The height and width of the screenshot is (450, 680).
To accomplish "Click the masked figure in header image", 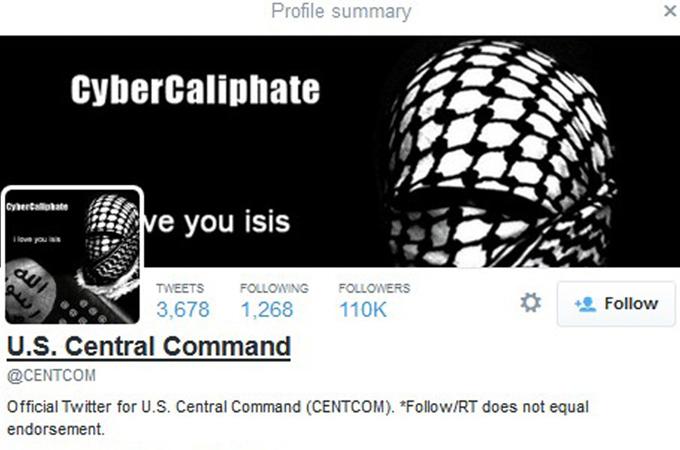I will [x=501, y=154].
